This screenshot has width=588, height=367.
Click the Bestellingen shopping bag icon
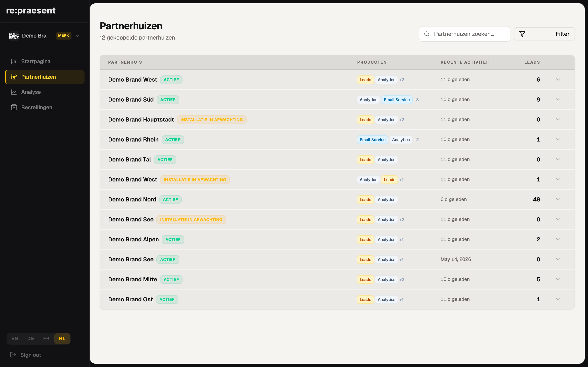coord(14,107)
